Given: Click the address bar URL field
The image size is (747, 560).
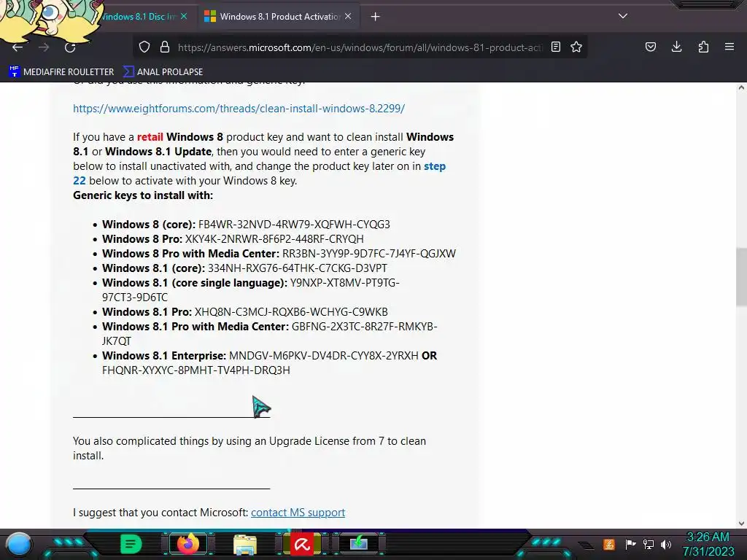Looking at the screenshot, I should (x=360, y=47).
